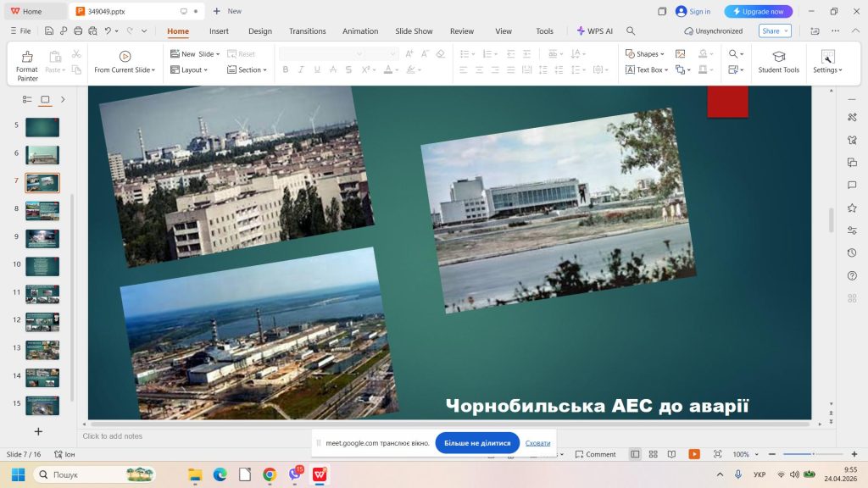Expand the Section dropdown menu
Viewport: 868px width, 488px height.
pos(247,70)
